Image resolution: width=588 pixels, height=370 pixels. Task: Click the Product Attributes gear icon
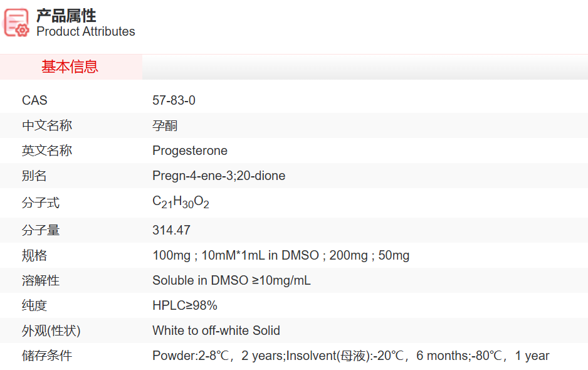click(x=16, y=23)
